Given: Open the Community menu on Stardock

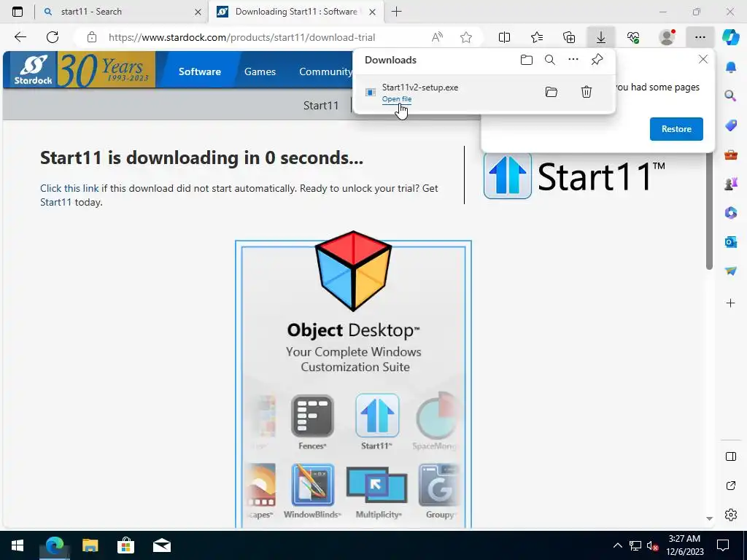Looking at the screenshot, I should click(325, 71).
